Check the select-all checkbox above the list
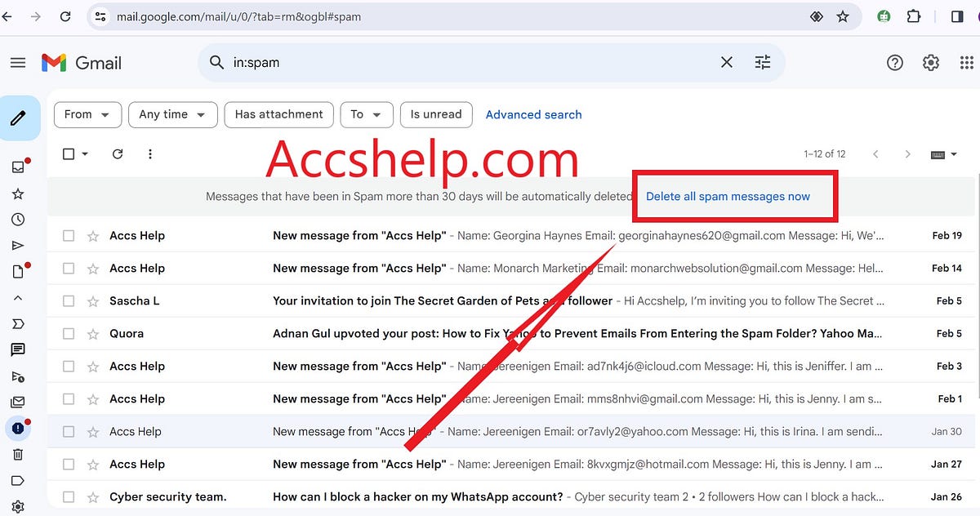Image resolution: width=980 pixels, height=516 pixels. [x=69, y=153]
